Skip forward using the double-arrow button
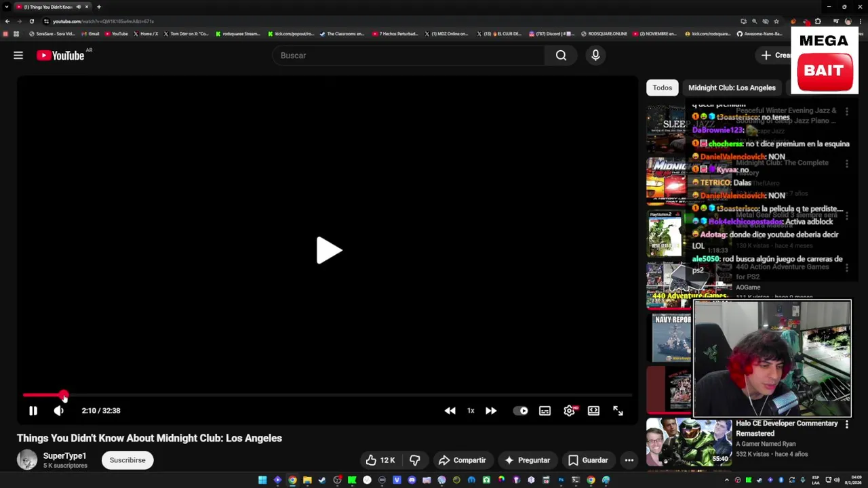Screen dimensions: 868x488 point(490,411)
